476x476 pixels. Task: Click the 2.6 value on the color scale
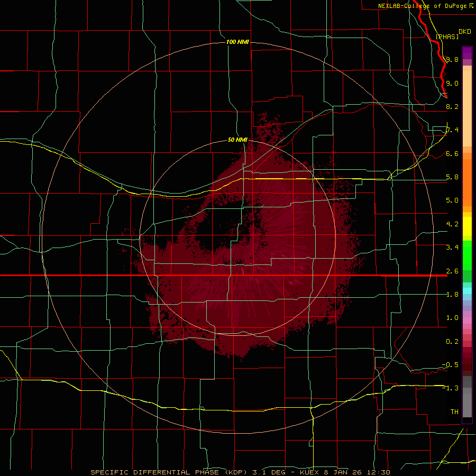click(x=452, y=271)
